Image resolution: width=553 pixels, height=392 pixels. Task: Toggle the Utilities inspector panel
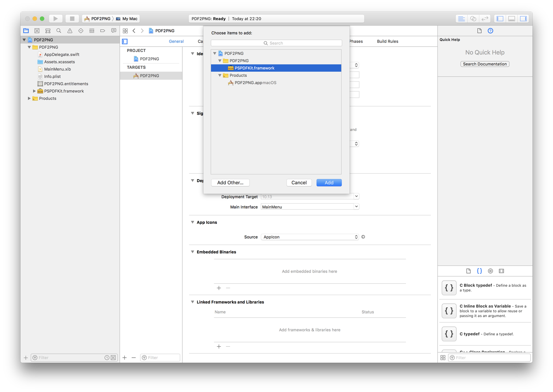tap(523, 18)
